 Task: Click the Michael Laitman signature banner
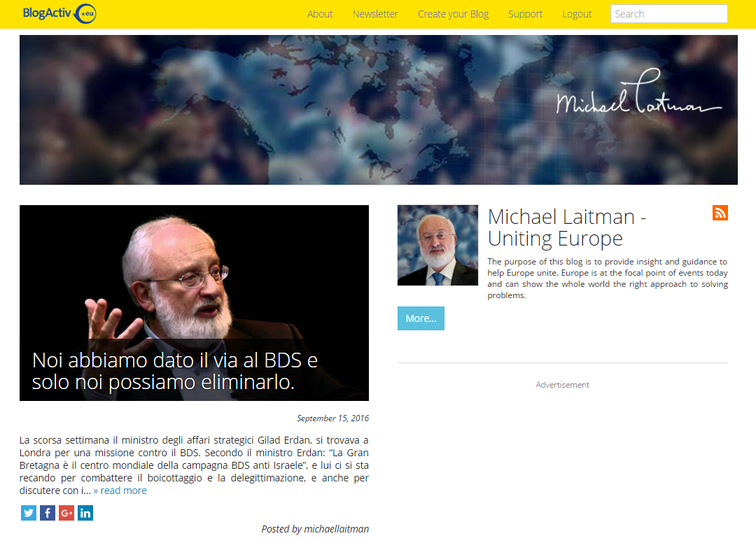379,110
